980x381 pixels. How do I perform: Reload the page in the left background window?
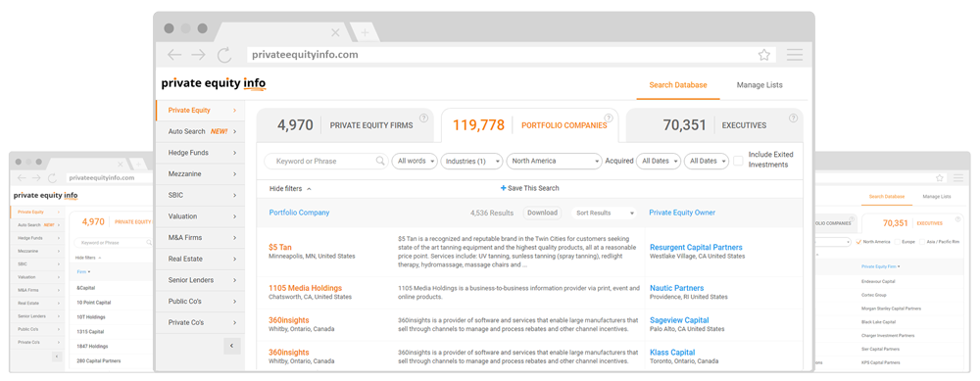coord(53,177)
